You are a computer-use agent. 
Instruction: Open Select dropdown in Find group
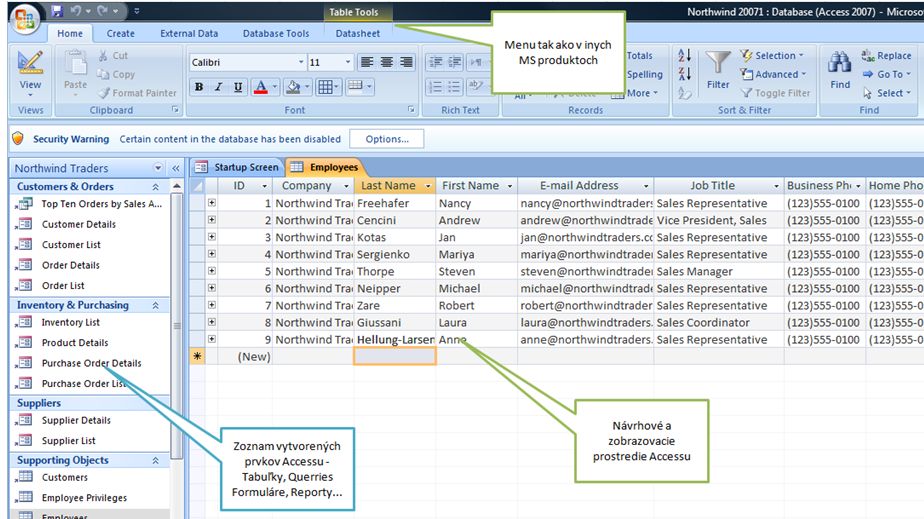(x=886, y=93)
